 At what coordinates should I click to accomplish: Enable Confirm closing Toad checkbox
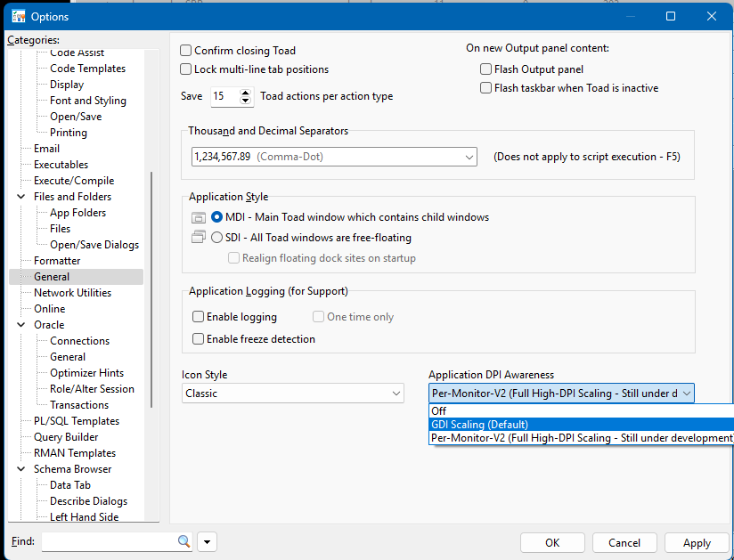(x=186, y=51)
